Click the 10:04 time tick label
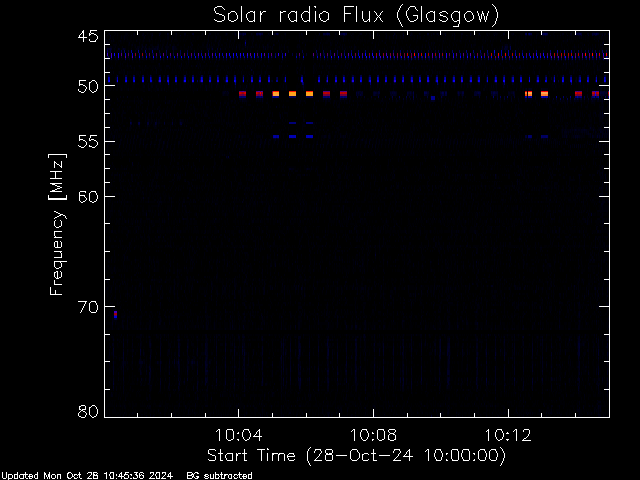Viewport: 640px width, 480px height. click(x=238, y=435)
